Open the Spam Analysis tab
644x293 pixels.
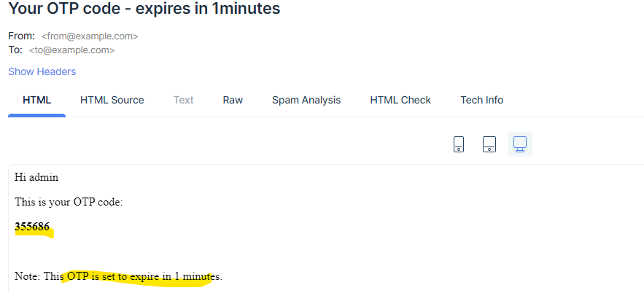tap(306, 100)
